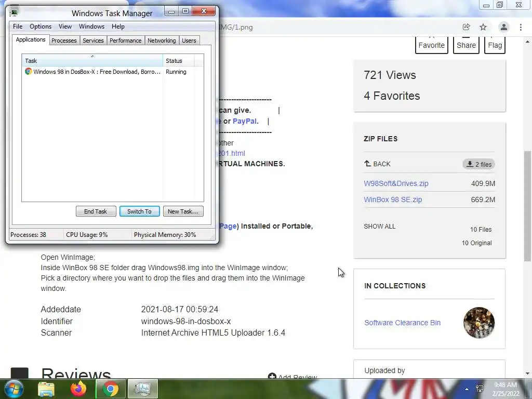Viewport: 532px width, 399px height.
Task: Switch to the Processes tab
Action: 64,41
